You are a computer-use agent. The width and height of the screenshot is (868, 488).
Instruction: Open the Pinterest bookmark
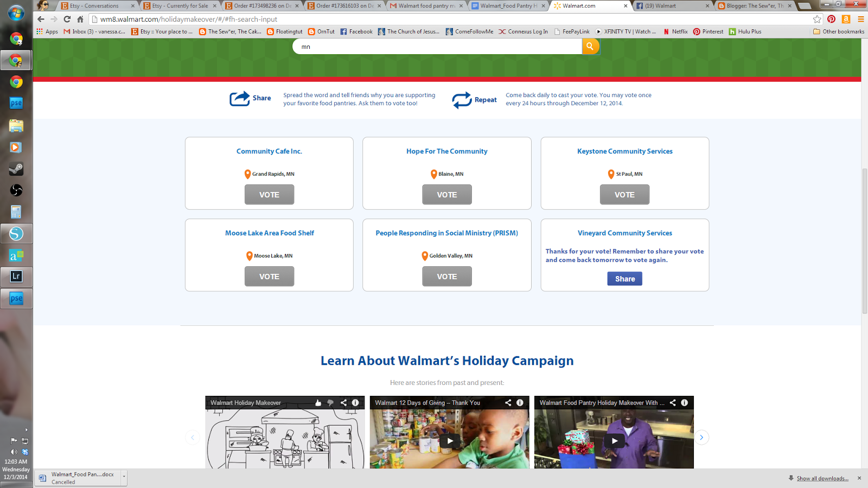(x=708, y=31)
